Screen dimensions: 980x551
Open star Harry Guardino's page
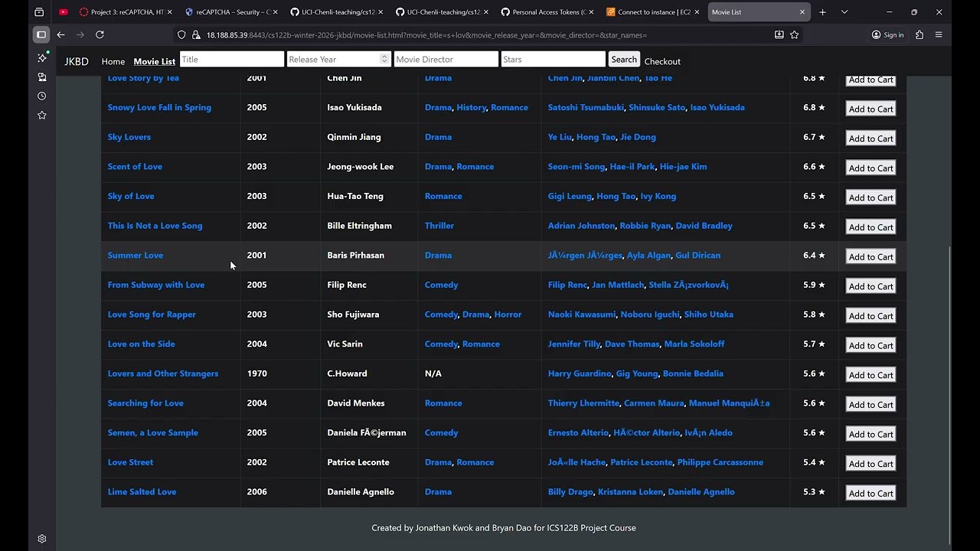(x=580, y=373)
